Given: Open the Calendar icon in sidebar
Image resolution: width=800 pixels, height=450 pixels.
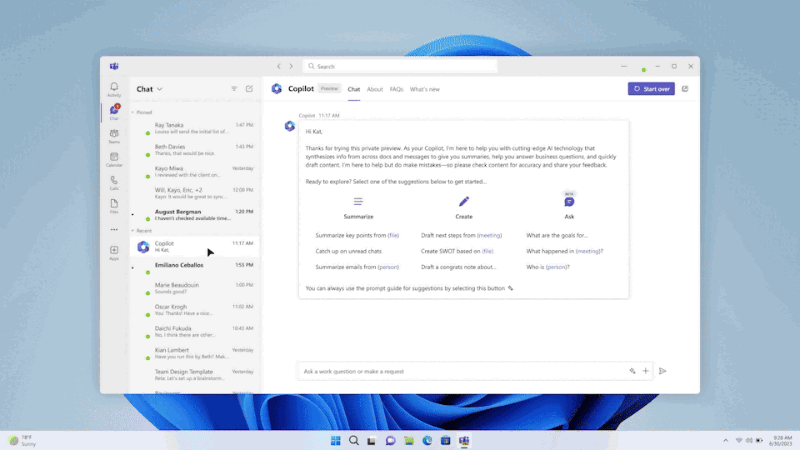Looking at the screenshot, I should (x=114, y=157).
